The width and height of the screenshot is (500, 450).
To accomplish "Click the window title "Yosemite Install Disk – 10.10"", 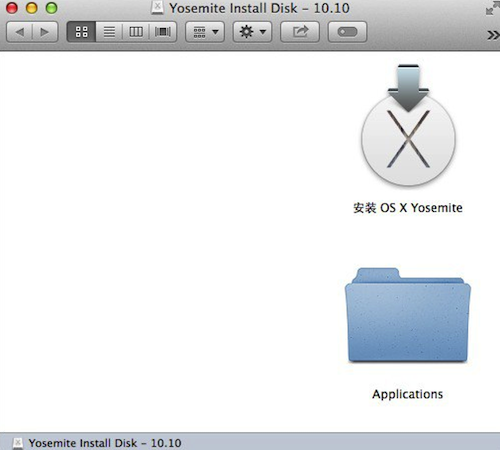I will click(259, 8).
